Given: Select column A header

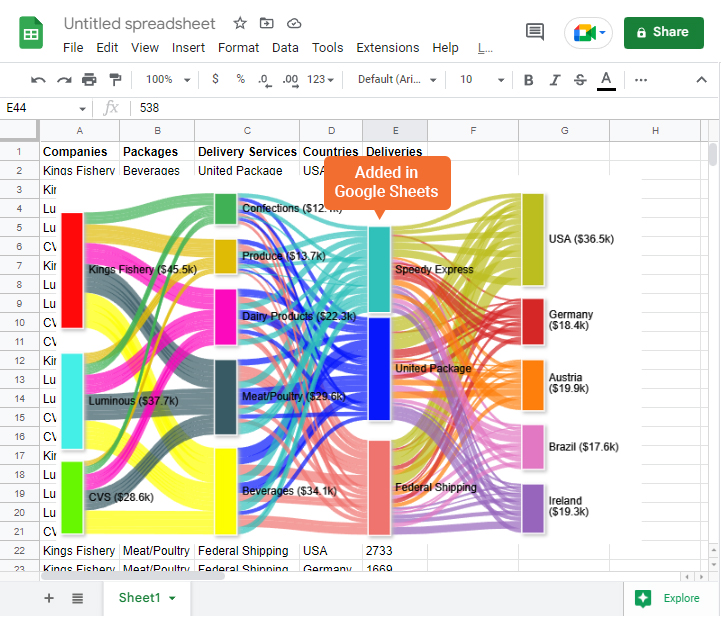Looking at the screenshot, I should click(80, 131).
